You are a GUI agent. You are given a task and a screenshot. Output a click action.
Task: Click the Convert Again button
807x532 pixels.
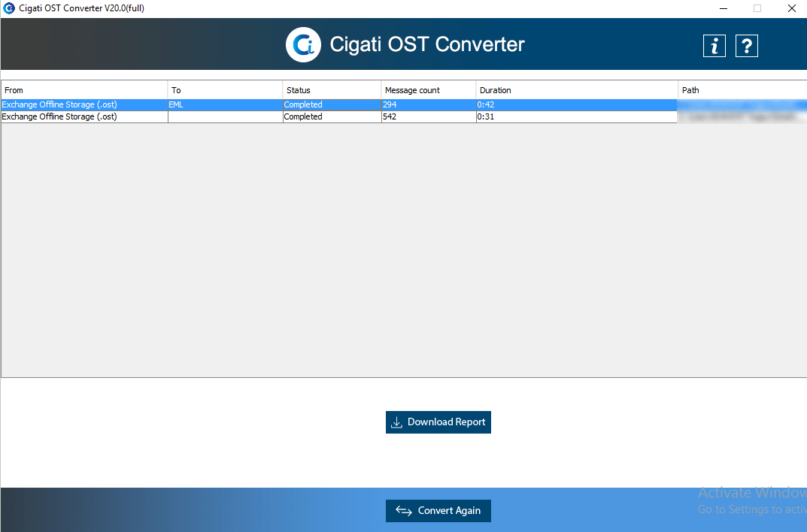click(438, 511)
